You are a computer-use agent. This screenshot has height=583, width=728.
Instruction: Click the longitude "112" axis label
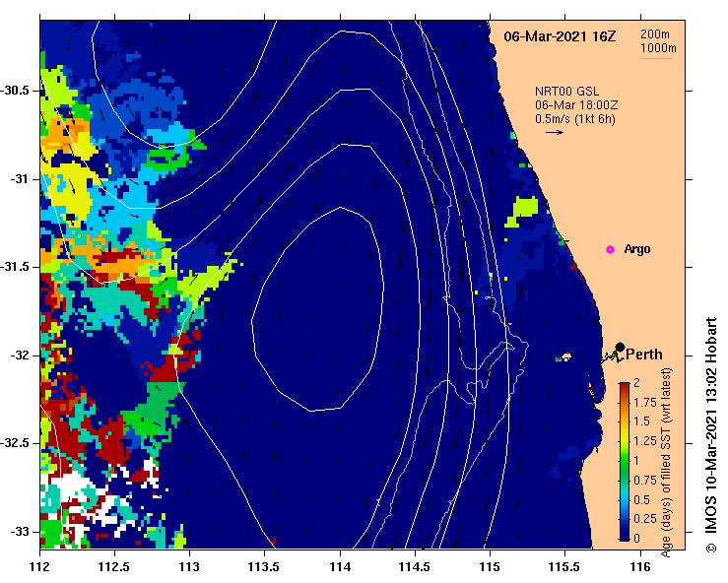click(40, 567)
